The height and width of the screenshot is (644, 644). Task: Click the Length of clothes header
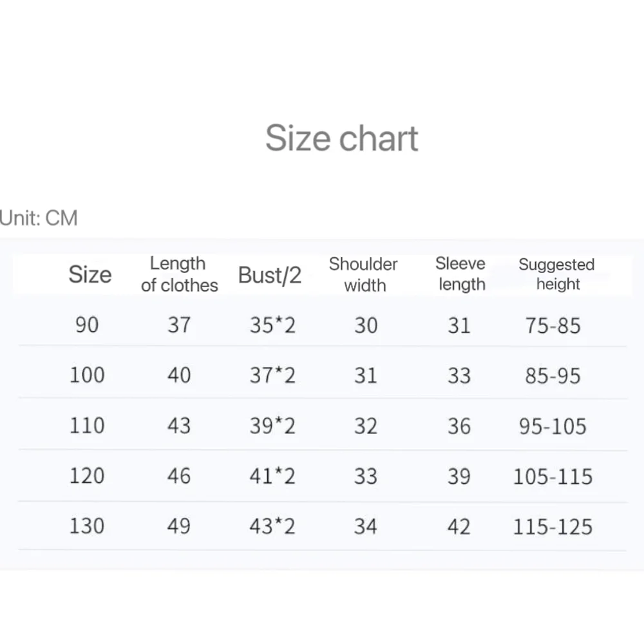pyautogui.click(x=179, y=274)
